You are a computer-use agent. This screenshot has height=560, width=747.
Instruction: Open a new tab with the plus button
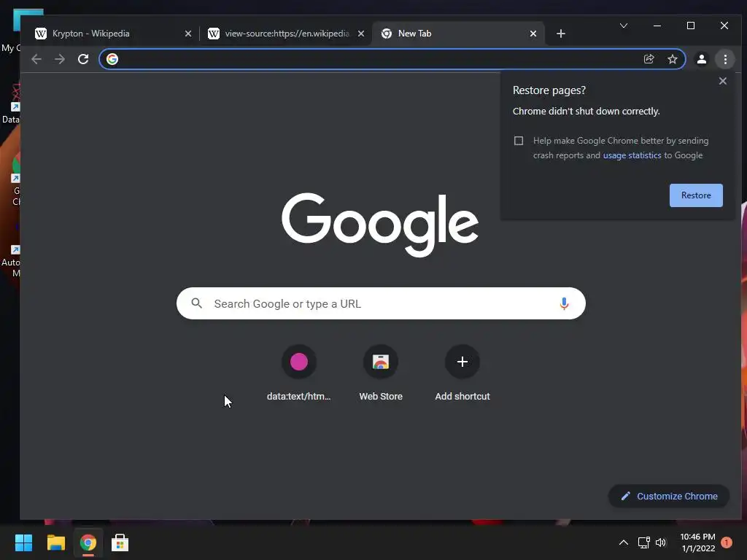click(561, 34)
